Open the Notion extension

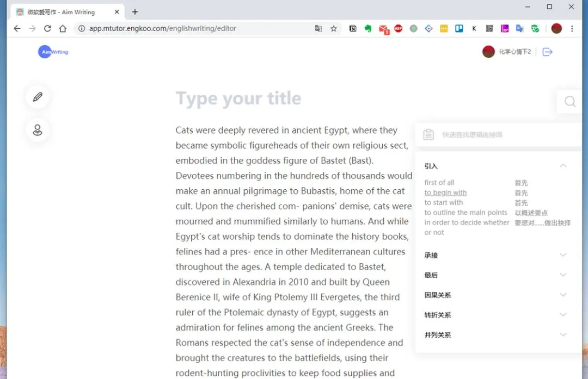(x=352, y=28)
